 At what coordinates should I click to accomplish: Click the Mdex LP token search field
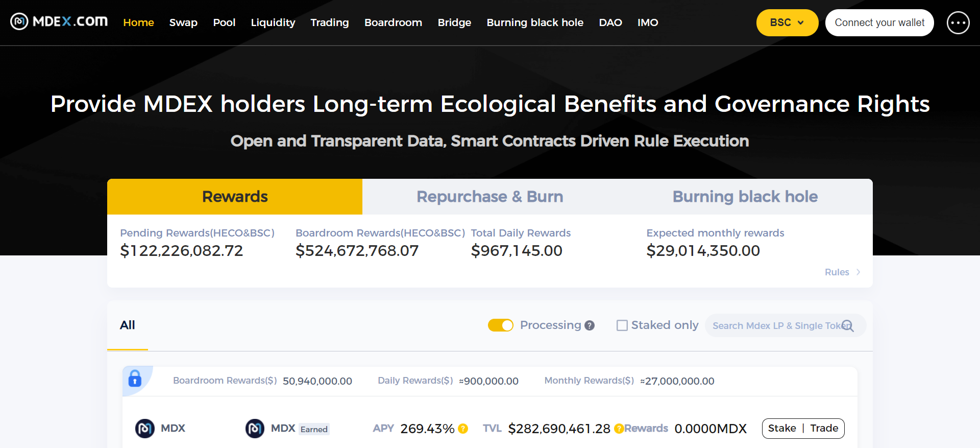point(786,325)
